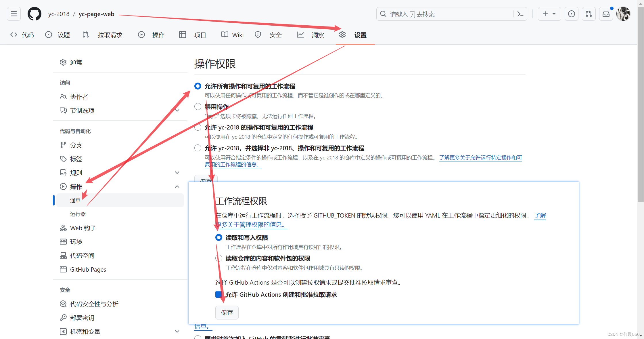644x339 pixels.
Task: Switch to the 代码 tab
Action: pyautogui.click(x=22, y=35)
